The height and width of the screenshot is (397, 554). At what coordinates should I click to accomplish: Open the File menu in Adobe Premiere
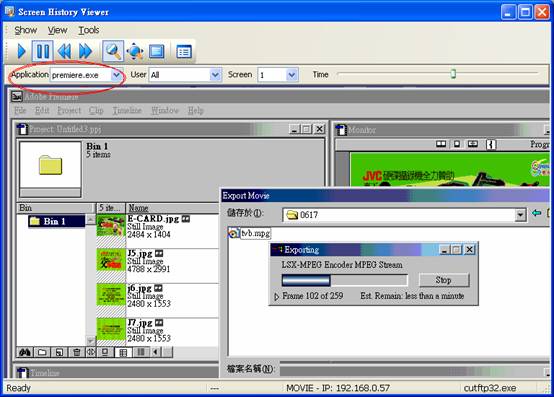(x=20, y=111)
